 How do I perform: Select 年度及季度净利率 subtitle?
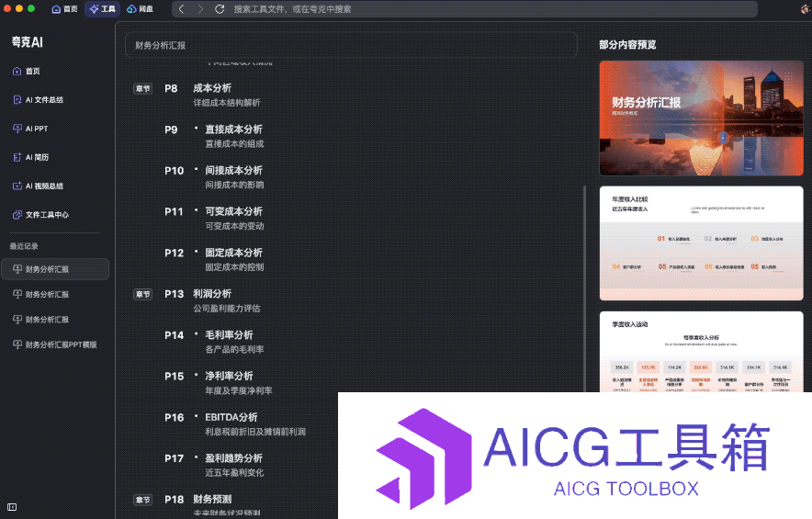tap(239, 390)
